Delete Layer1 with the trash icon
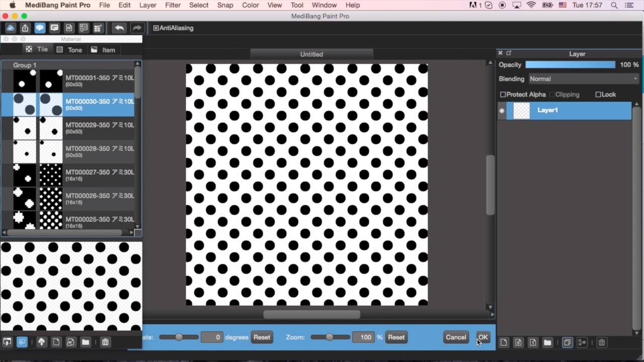Image resolution: width=644 pixels, height=362 pixels. 601,342
